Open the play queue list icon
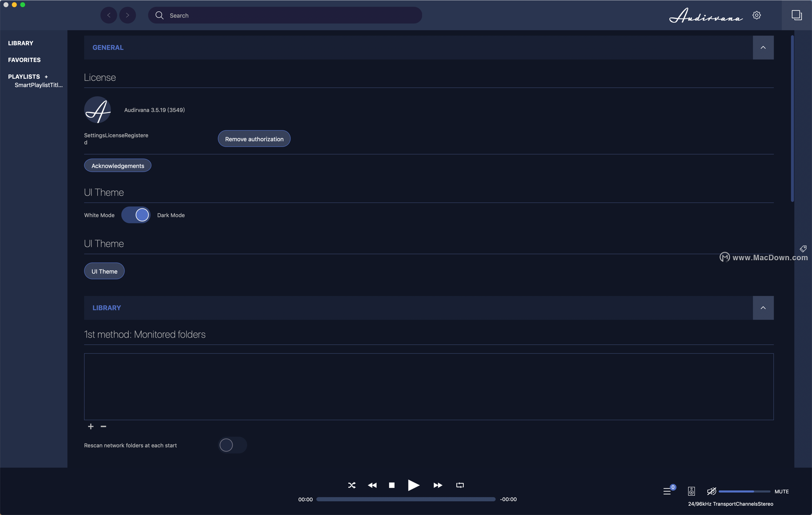812x515 pixels. [x=667, y=491]
